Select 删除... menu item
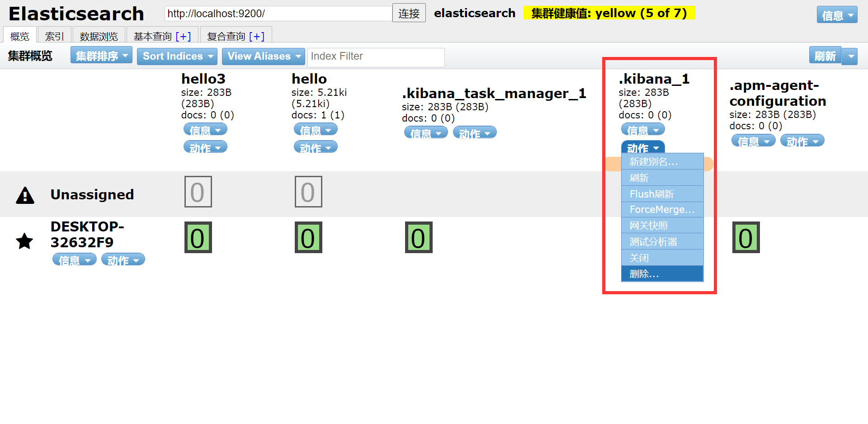Image resolution: width=868 pixels, height=424 pixels. coord(662,273)
